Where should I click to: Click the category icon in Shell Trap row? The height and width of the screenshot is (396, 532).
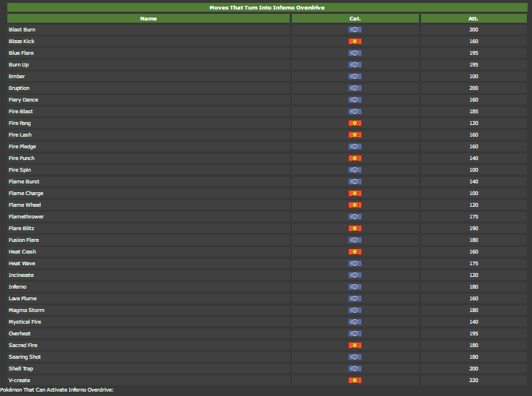355,369
